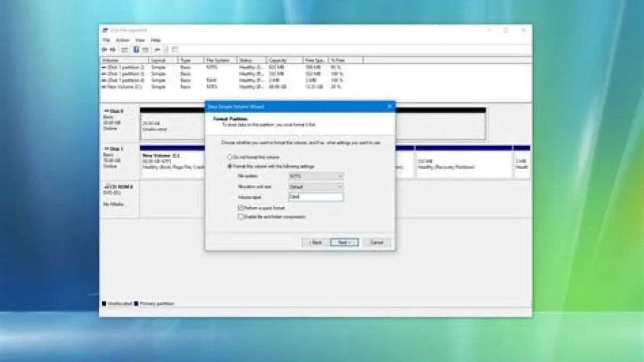The height and width of the screenshot is (362, 644).
Task: Expand the Allocation unit size dropdown
Action: pyautogui.click(x=316, y=186)
